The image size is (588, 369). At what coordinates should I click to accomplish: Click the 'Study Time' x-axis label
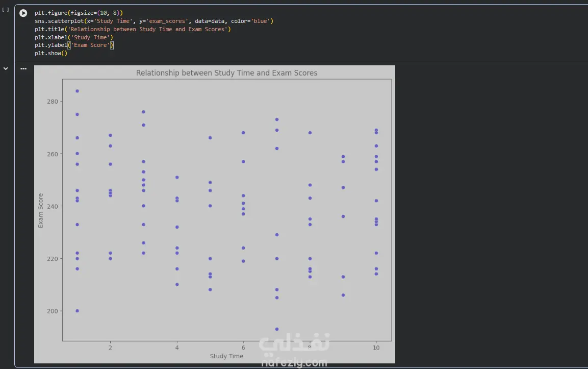click(226, 356)
